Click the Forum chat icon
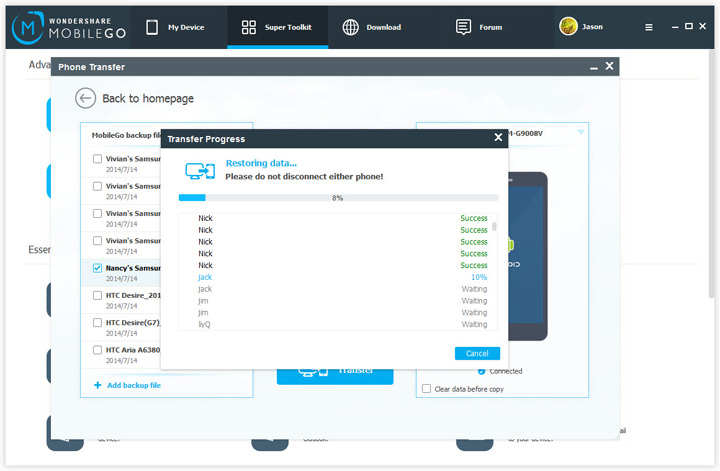Viewport: 720px width, 471px height. pos(463,27)
